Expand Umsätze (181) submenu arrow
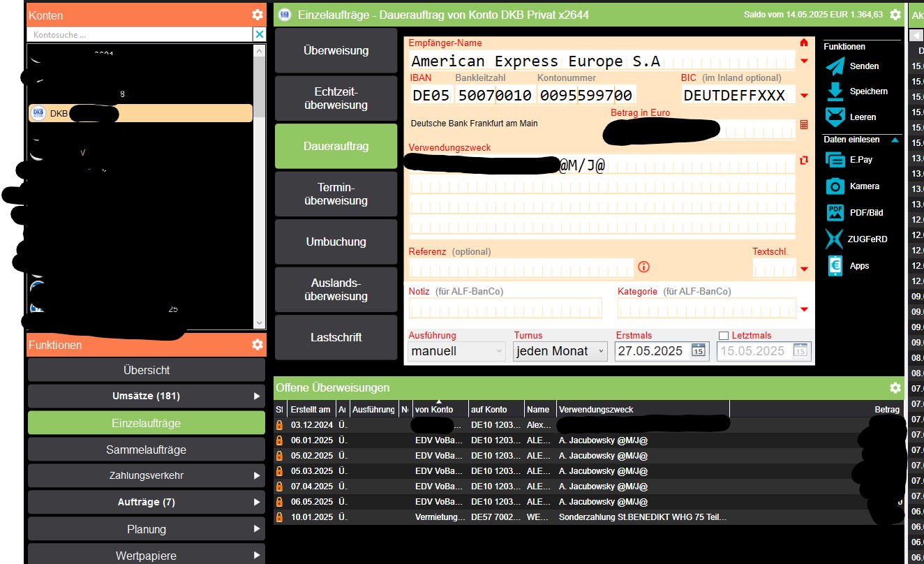Image resolution: width=924 pixels, height=564 pixels. point(257,396)
